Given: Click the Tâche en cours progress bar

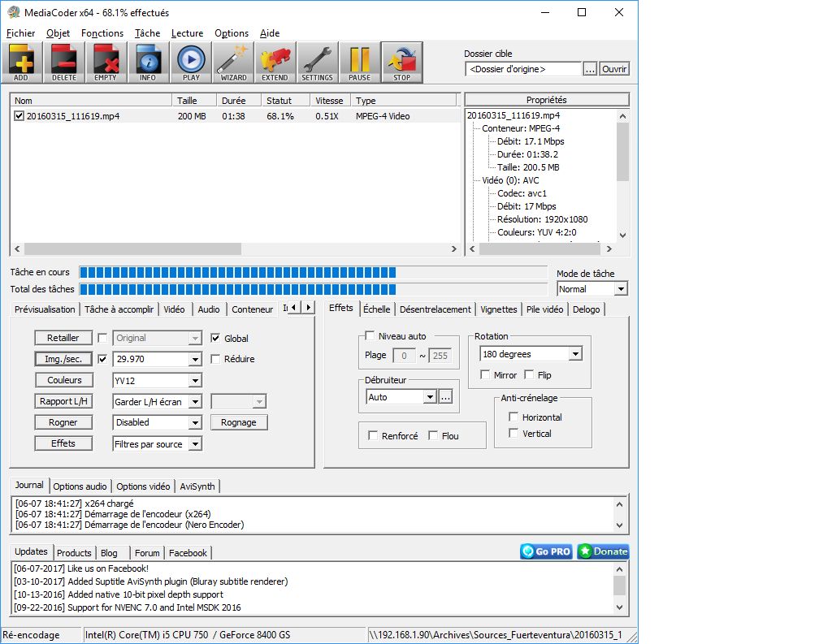Looking at the screenshot, I should 313,272.
